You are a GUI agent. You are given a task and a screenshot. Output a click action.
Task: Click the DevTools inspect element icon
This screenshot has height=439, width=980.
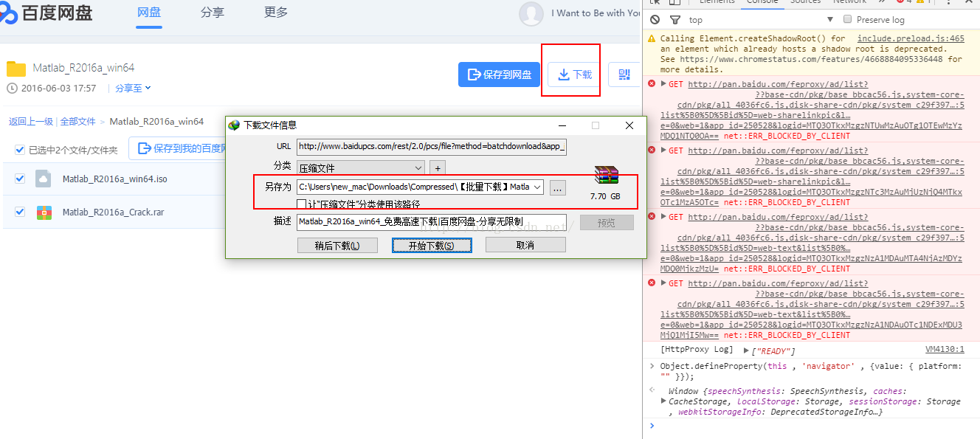(x=655, y=1)
